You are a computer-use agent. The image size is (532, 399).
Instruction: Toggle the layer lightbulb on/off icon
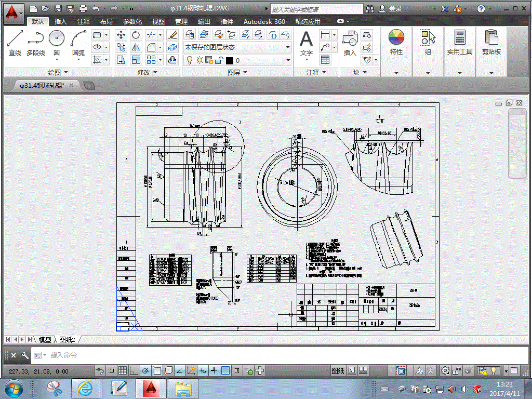(190, 60)
